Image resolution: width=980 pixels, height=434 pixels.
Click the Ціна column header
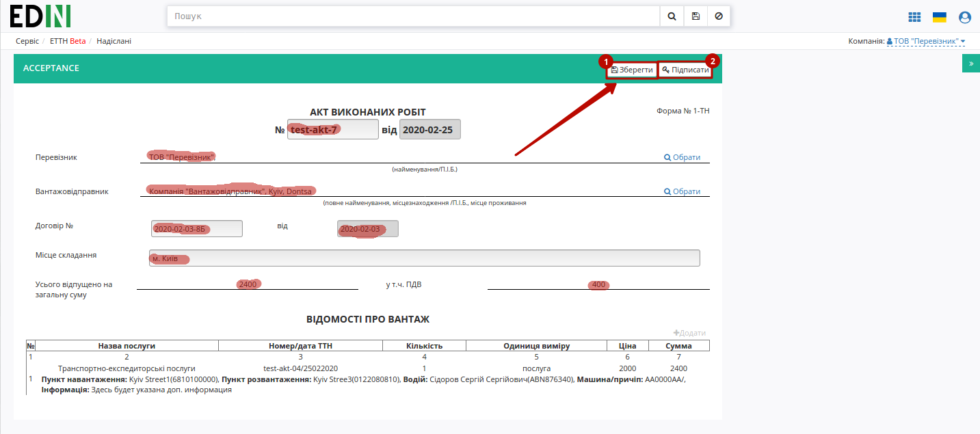pyautogui.click(x=627, y=345)
